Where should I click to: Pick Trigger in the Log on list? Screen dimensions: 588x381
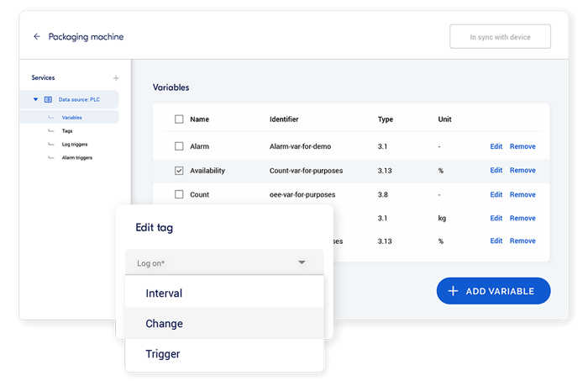(x=162, y=354)
